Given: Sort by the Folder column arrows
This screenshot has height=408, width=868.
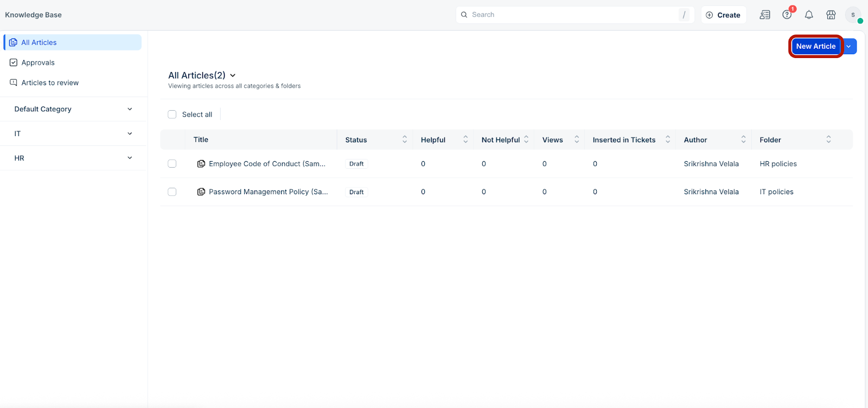Looking at the screenshot, I should click(828, 139).
